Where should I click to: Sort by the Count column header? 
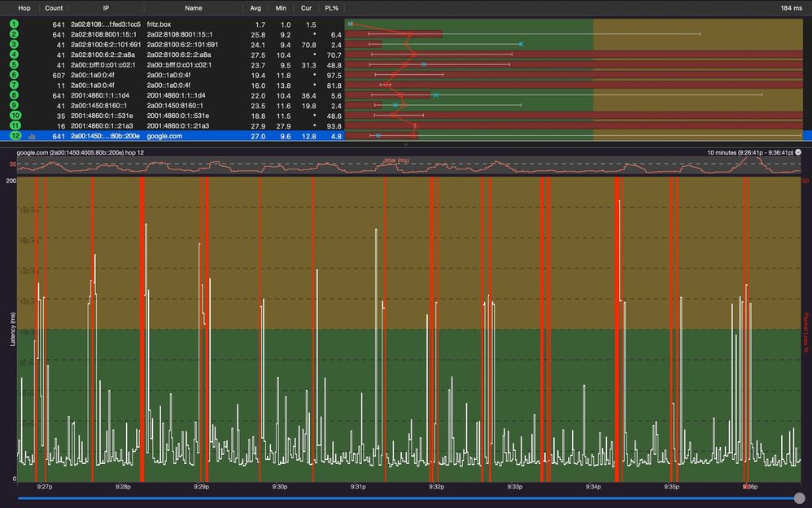coord(54,7)
